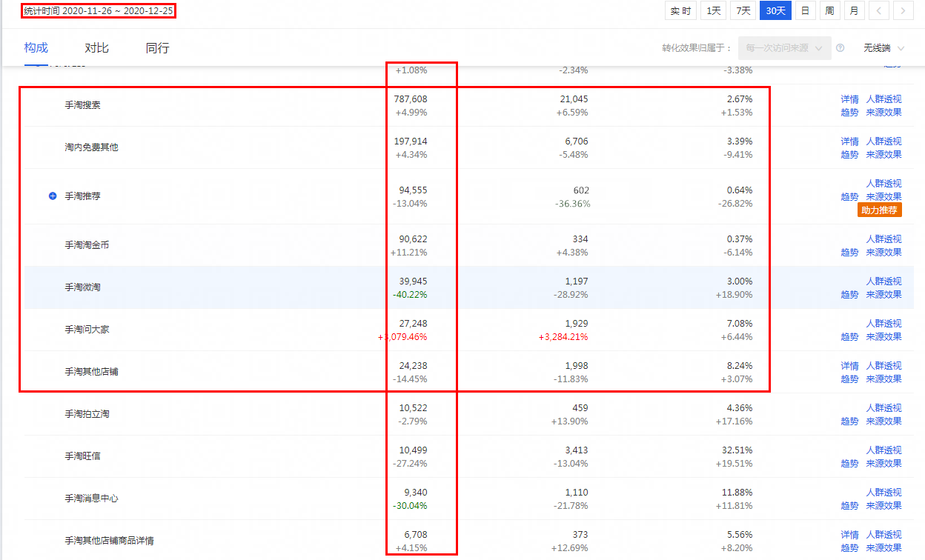Open the 无线端 device dropdown
The image size is (925, 560).
point(884,48)
